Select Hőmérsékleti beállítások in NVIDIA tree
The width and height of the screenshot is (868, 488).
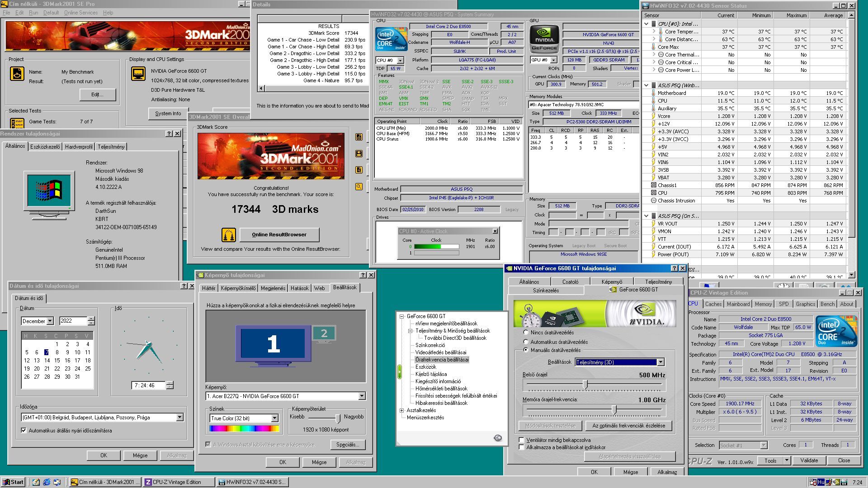441,388
